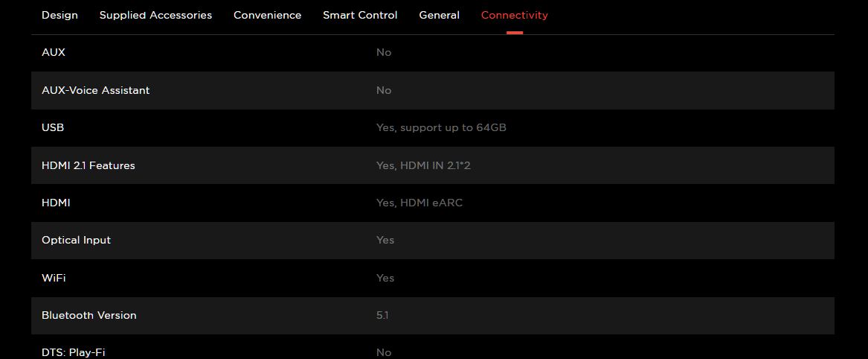Click the HDMI row label
The image size is (868, 359).
click(x=56, y=203)
